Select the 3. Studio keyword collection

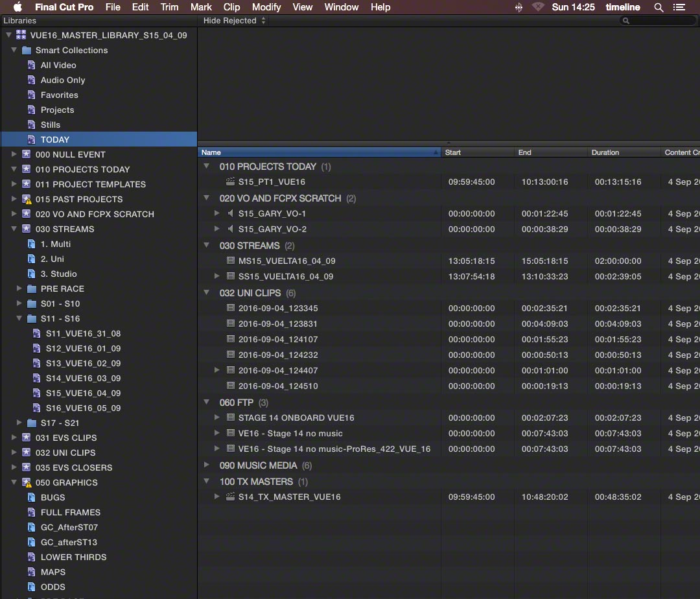coord(99,274)
